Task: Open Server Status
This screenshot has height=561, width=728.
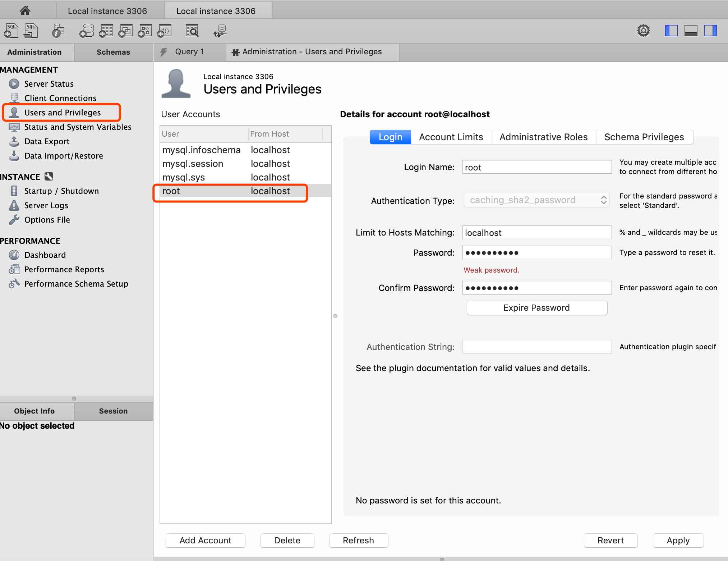Action: click(x=49, y=84)
